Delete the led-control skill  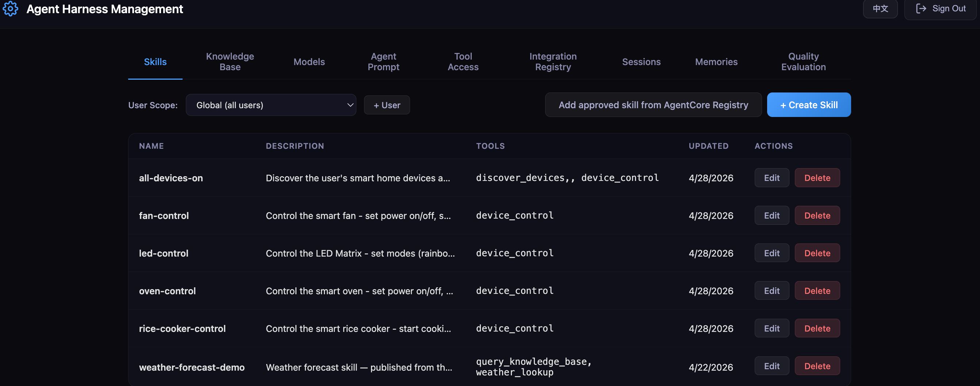pos(817,253)
